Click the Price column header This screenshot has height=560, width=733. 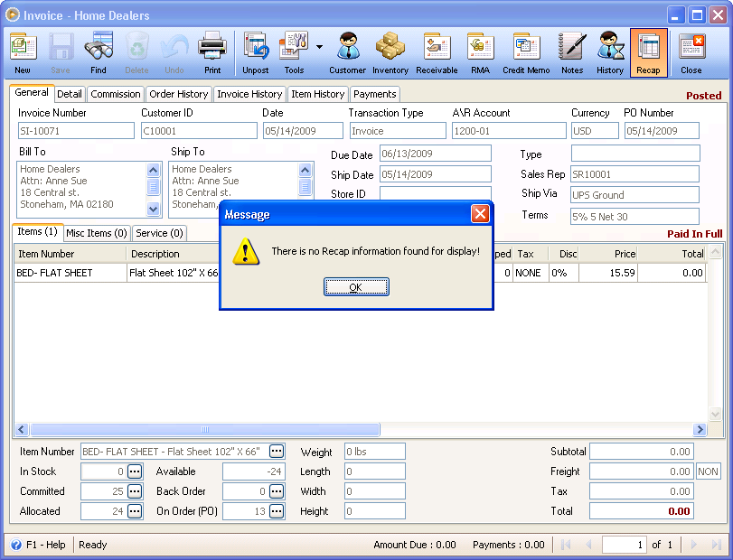point(607,254)
